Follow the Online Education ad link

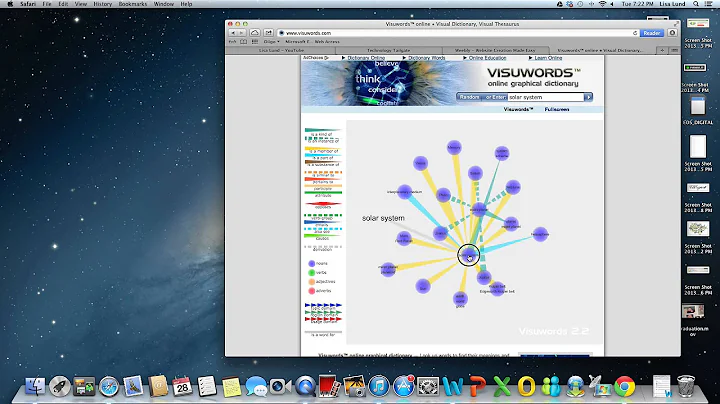[487, 58]
